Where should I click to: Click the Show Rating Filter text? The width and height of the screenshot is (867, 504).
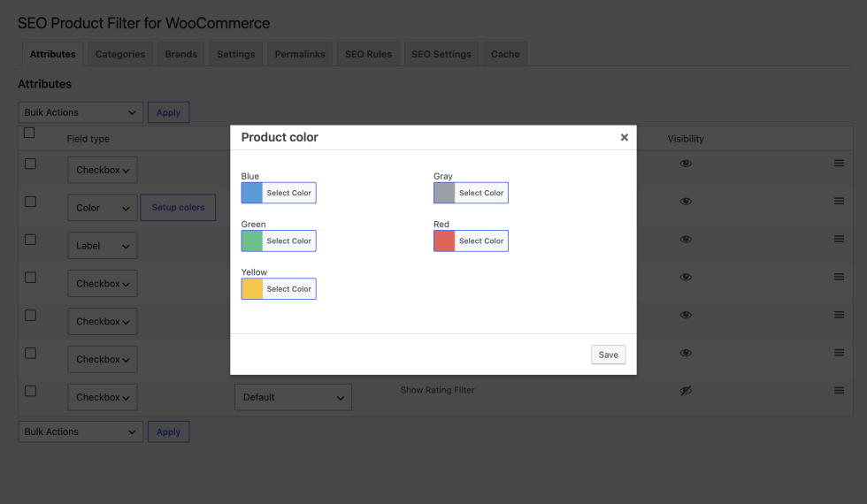tap(437, 390)
